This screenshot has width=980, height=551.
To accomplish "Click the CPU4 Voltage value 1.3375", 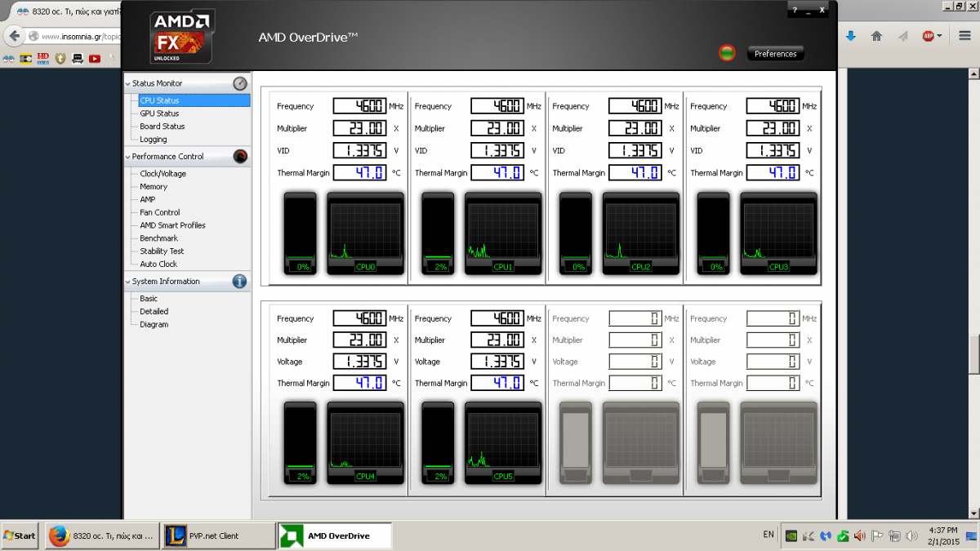I will [359, 362].
